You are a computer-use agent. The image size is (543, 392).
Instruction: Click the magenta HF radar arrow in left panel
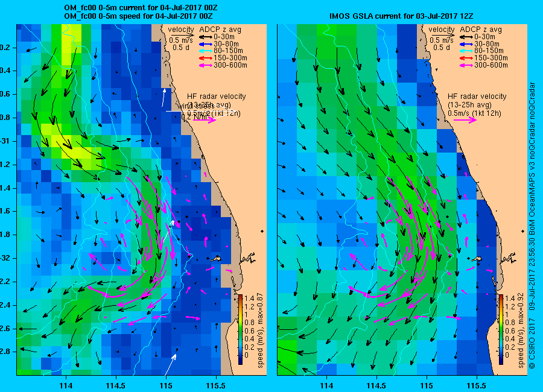point(205,120)
